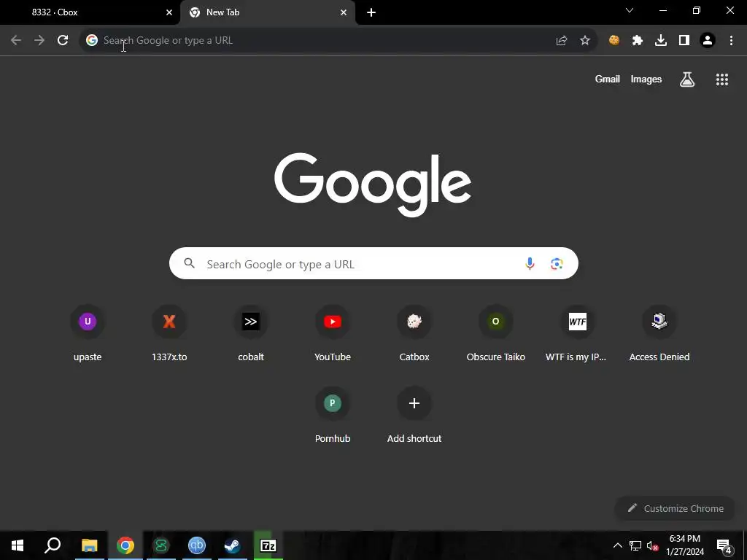This screenshot has height=560, width=747.
Task: Toggle the side panel icon
Action: [x=684, y=41]
